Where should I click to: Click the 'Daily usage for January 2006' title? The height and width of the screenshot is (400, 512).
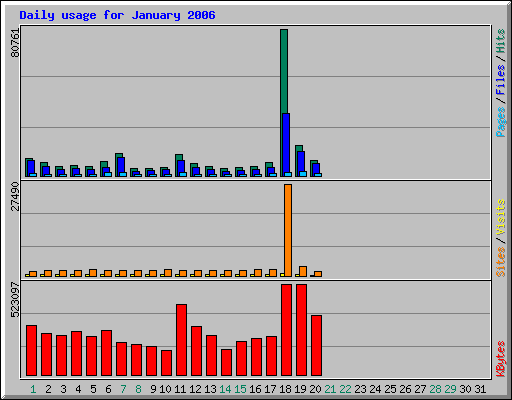117,15
